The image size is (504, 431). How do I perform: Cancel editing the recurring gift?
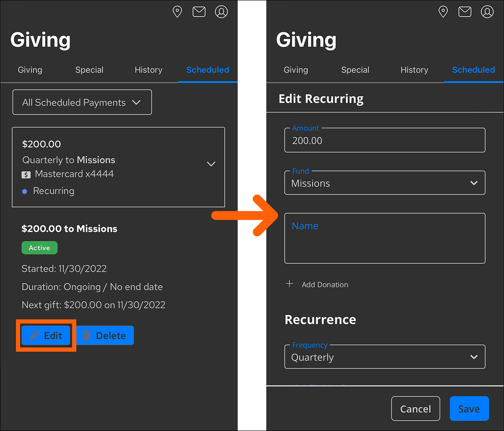pyautogui.click(x=416, y=408)
